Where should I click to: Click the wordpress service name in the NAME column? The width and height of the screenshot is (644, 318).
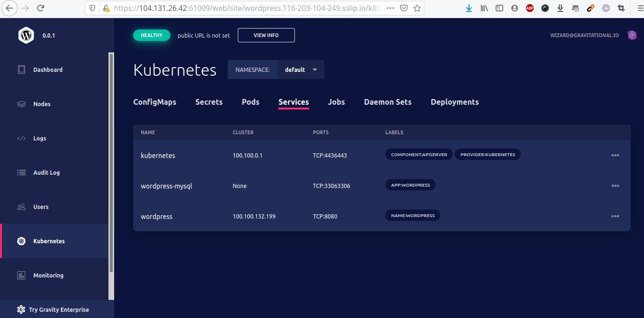pos(156,217)
